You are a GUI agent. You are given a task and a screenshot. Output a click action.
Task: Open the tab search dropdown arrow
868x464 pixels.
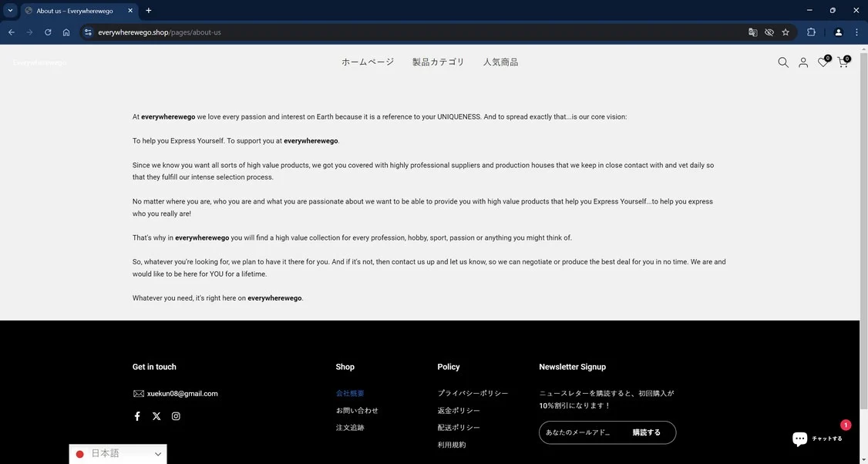pyautogui.click(x=10, y=11)
